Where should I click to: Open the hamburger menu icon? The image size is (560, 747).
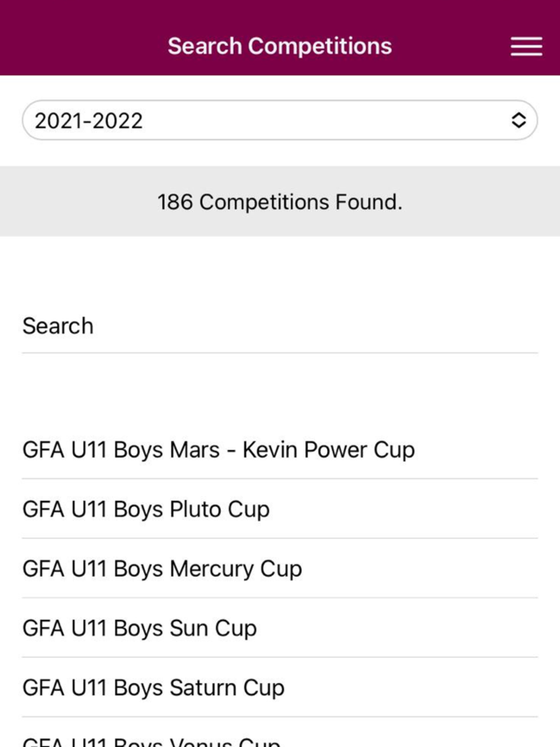526,46
